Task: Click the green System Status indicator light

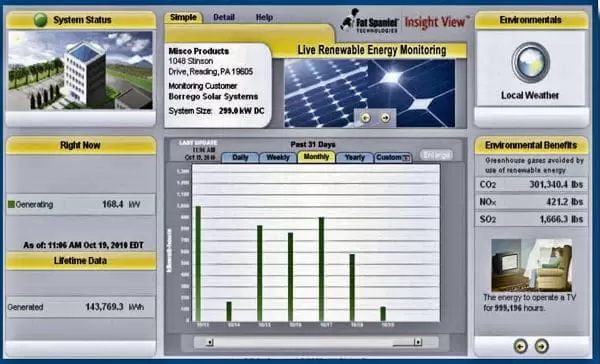Action: click(x=41, y=20)
